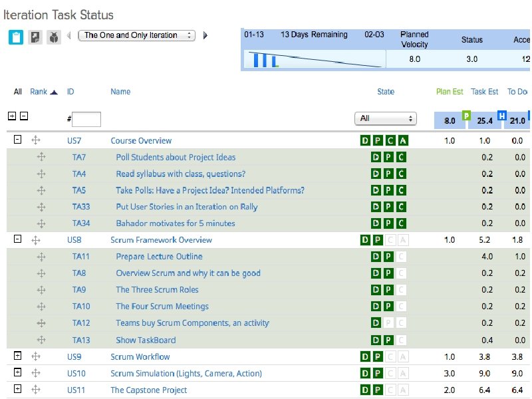Image resolution: width=532 pixels, height=399 pixels.
Task: Select the Tasks clipboard icon in the toolbar
Action: pos(16,37)
